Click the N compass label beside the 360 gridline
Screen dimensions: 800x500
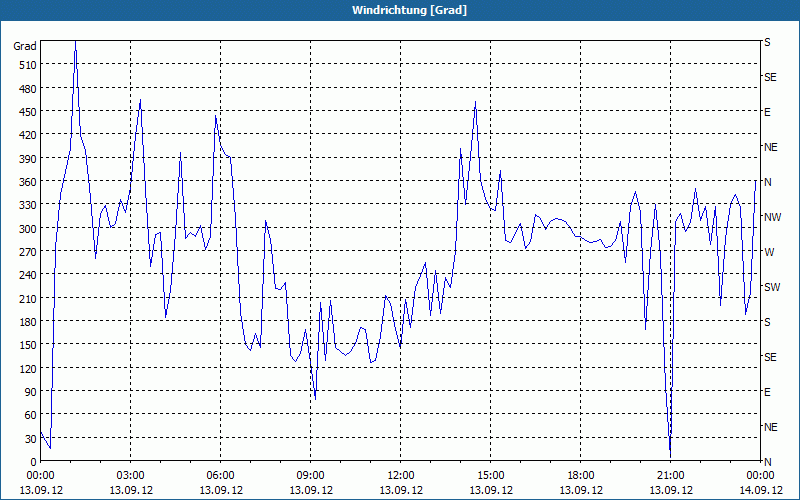(767, 182)
